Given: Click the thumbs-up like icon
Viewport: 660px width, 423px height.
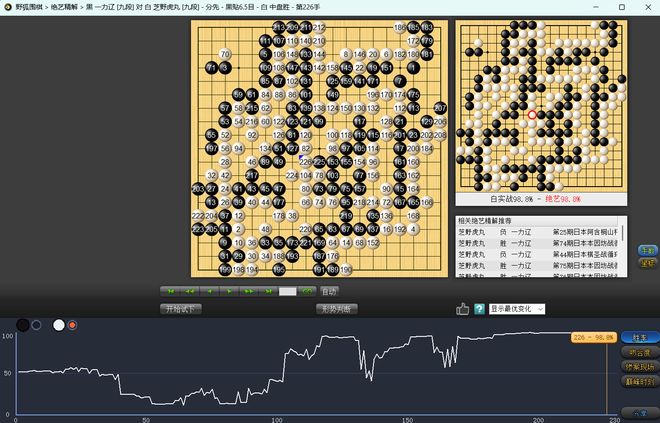Looking at the screenshot, I should tap(462, 309).
